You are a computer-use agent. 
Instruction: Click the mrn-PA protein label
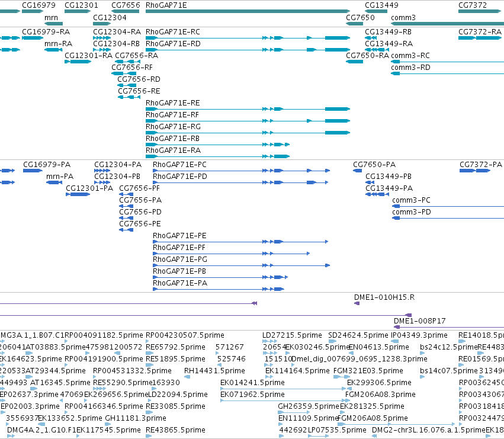[x=60, y=177]
